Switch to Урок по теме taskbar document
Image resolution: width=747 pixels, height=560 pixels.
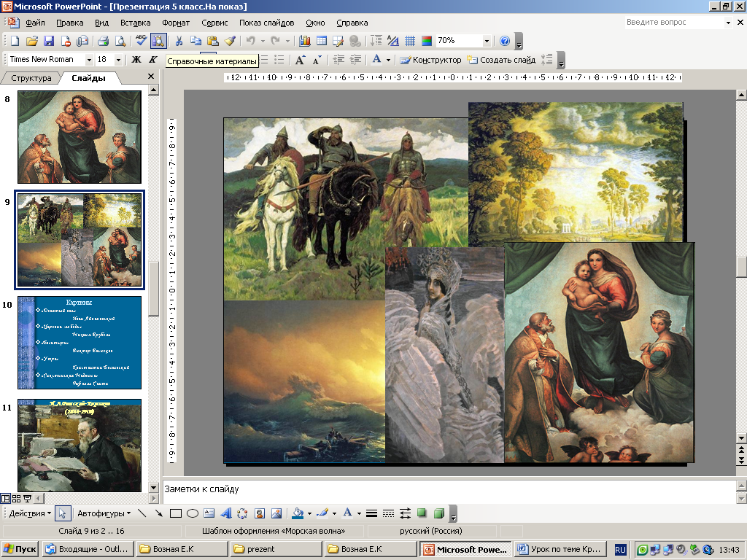561,549
